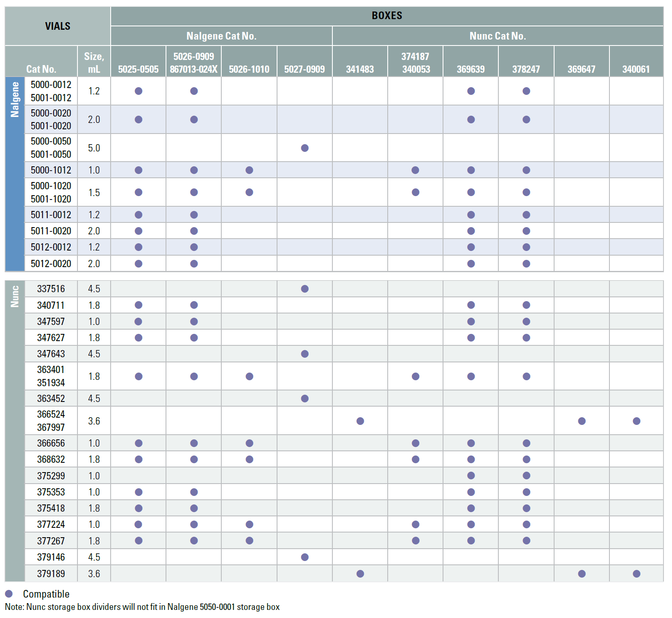Click compatible dot for 379189 under 340061

click(x=637, y=574)
